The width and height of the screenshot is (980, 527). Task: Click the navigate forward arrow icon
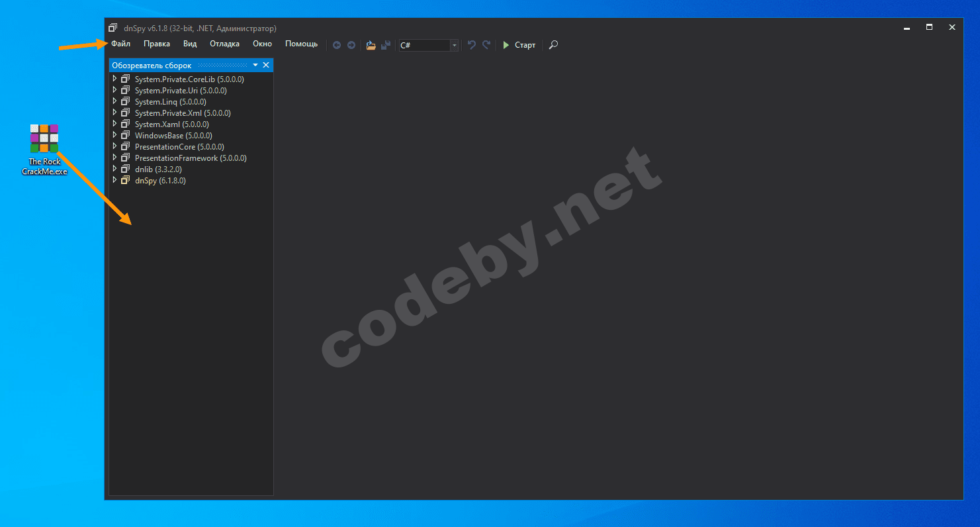(x=351, y=45)
